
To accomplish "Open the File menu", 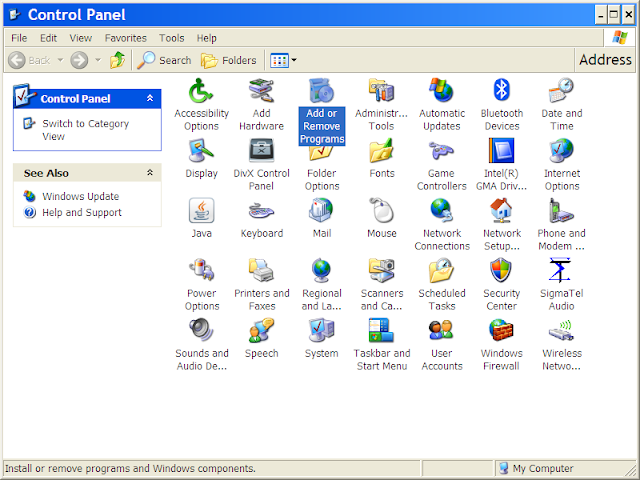I will pyautogui.click(x=19, y=38).
